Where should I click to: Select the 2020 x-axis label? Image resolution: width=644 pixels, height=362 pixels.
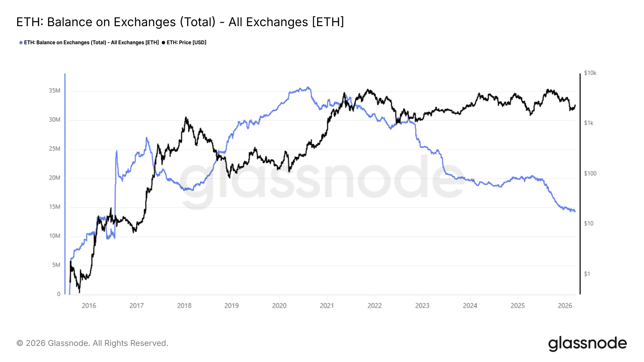279,306
